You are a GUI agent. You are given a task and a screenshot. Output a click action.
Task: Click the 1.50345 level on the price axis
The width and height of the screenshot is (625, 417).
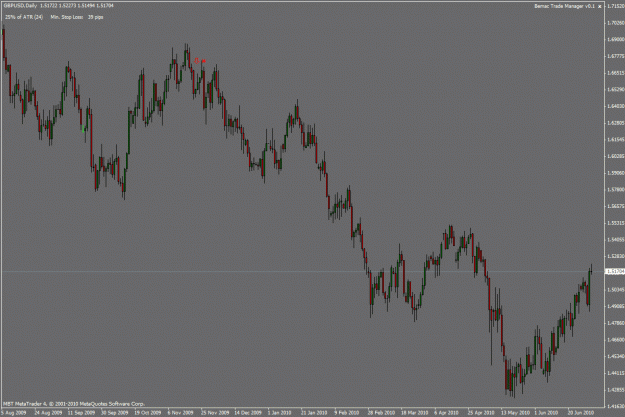click(x=616, y=289)
